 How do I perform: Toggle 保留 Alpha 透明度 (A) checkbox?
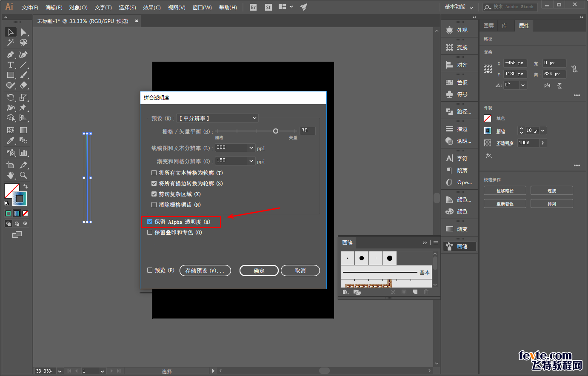[150, 222]
